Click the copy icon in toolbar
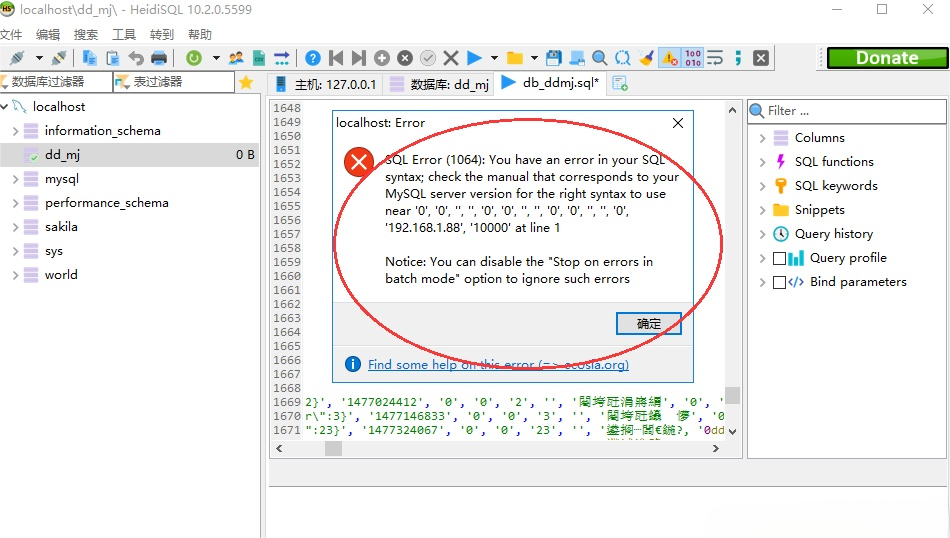 [90, 58]
